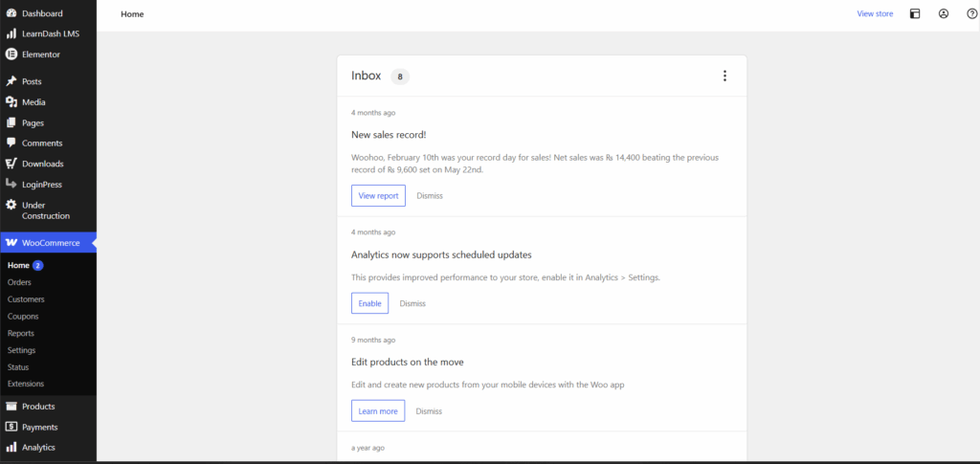Open WooCommerce Home submenu item
This screenshot has height=464, width=980.
point(18,265)
